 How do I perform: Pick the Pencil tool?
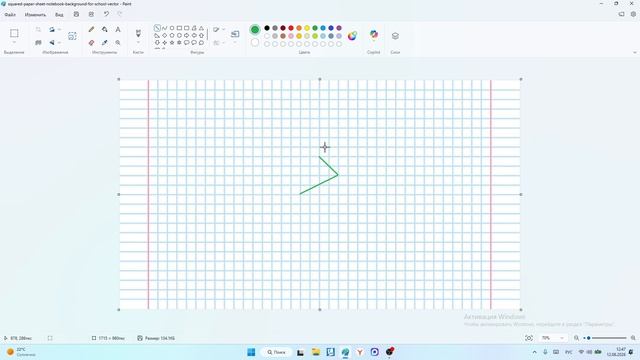[91, 29]
